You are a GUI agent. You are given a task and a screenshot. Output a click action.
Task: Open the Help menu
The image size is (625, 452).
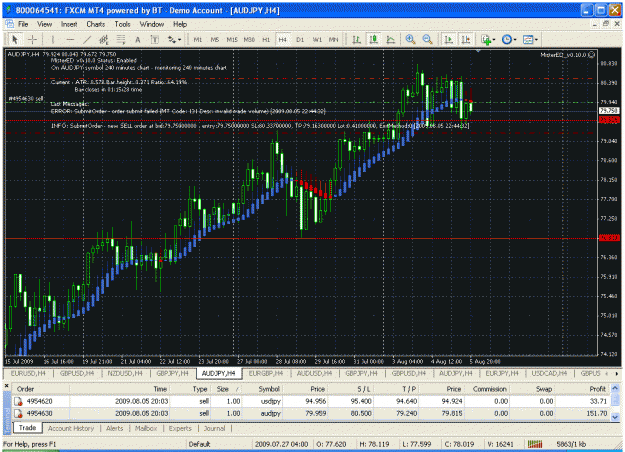(180, 24)
